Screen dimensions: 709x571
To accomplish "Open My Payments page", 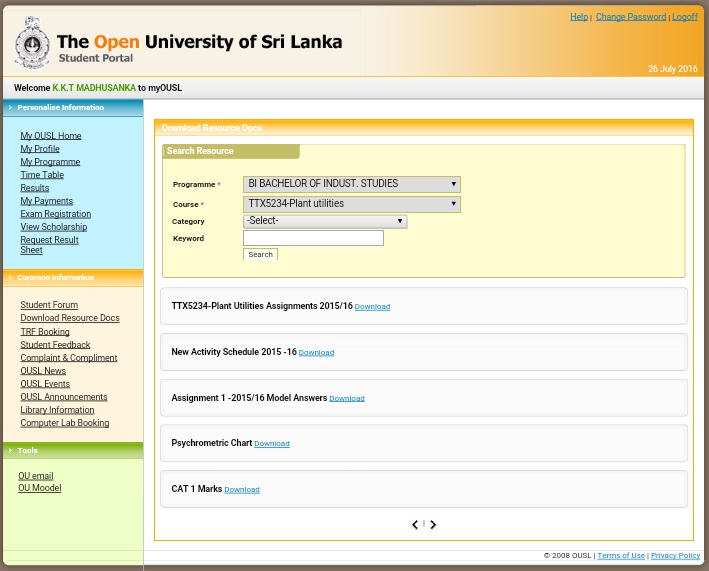I will point(47,201).
